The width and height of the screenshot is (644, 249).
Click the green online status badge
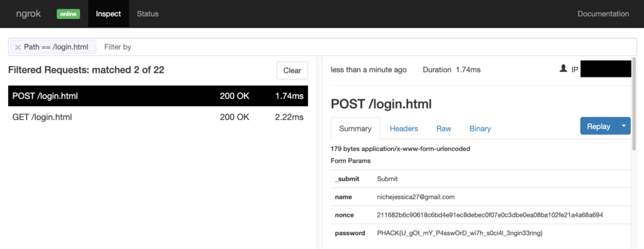(68, 14)
